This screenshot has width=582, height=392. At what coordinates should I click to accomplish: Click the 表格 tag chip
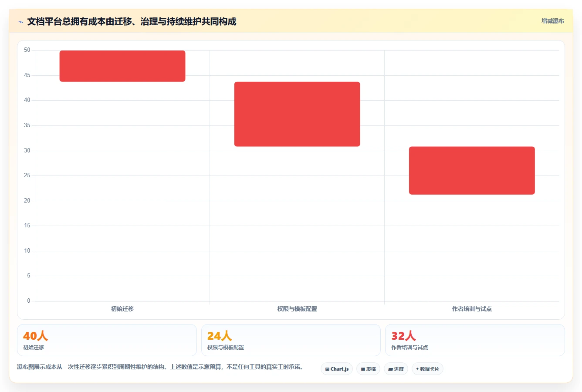368,369
